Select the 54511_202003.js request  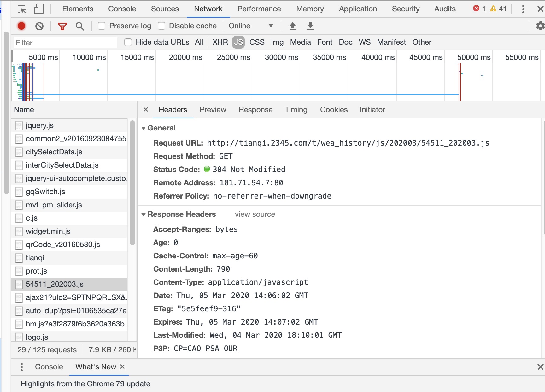[x=70, y=285]
